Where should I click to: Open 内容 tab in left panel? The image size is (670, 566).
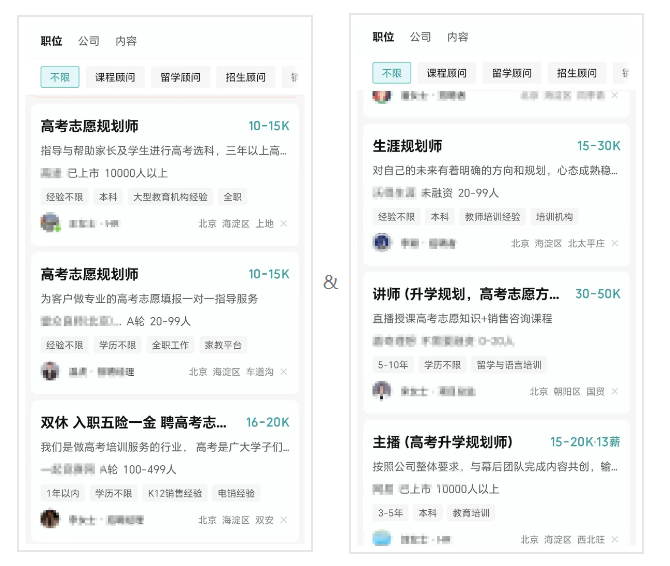click(126, 41)
